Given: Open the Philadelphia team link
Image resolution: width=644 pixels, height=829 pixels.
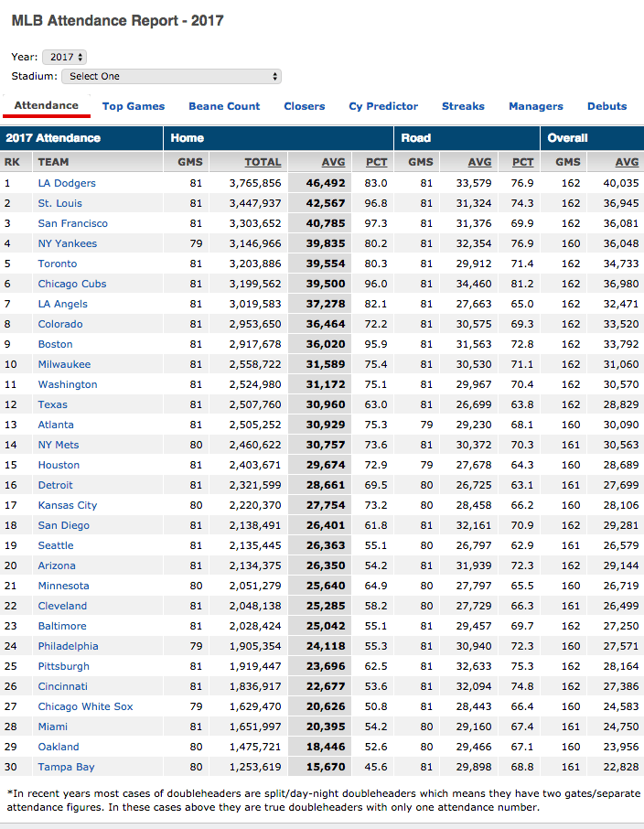Looking at the screenshot, I should coord(68,646).
